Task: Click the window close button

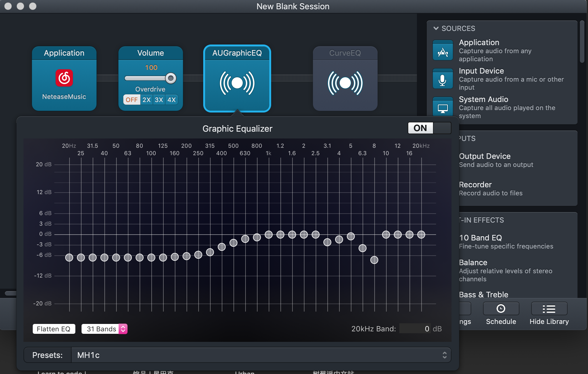Action: (x=8, y=6)
